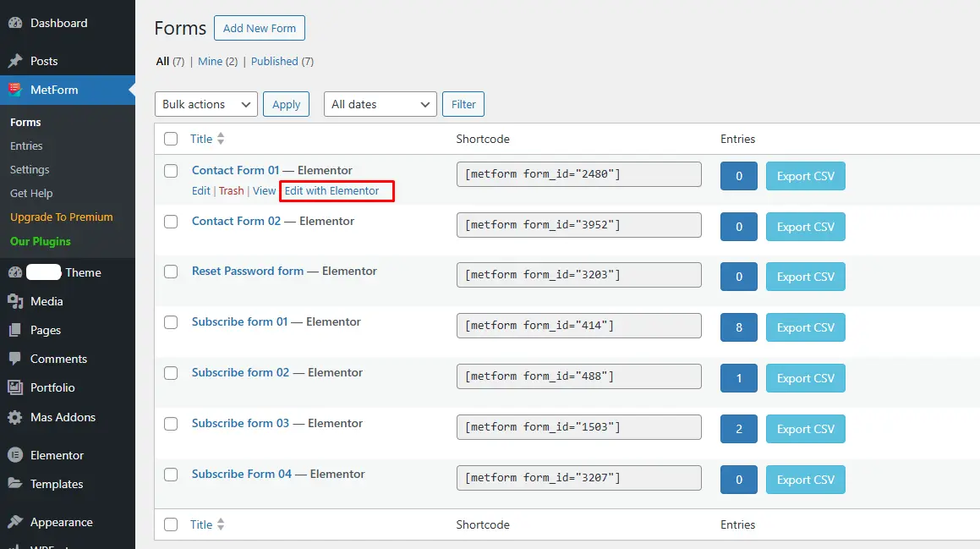Screen dimensions: 980x549
Task: Click the Comments speech bubble icon
Action: pyautogui.click(x=15, y=359)
